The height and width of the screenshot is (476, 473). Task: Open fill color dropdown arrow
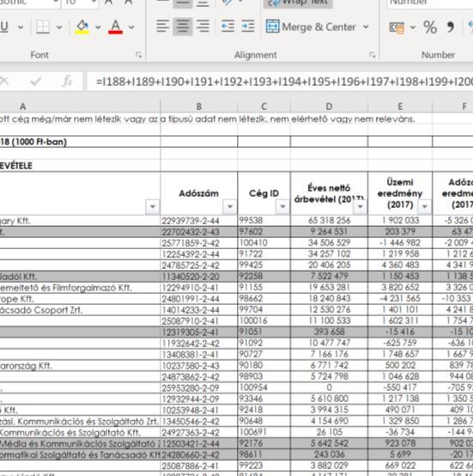coord(98,27)
